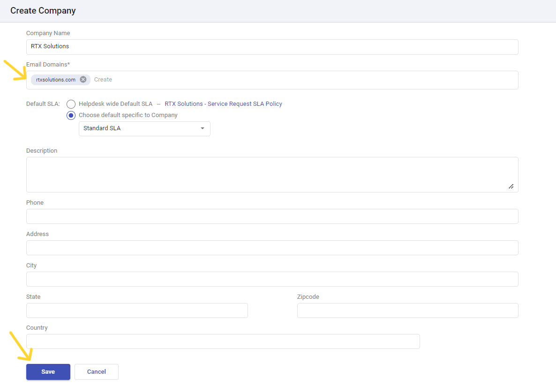Image resolution: width=556 pixels, height=392 pixels.
Task: Click the Zipcode input field
Action: [x=407, y=310]
